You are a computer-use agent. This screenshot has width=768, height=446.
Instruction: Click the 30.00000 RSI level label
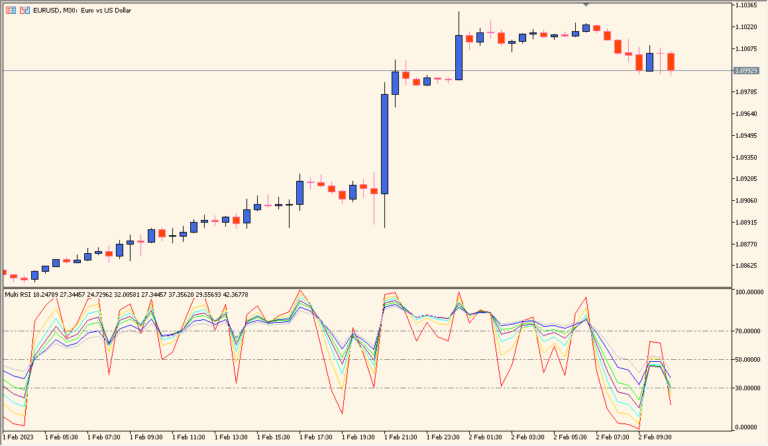tap(748, 387)
